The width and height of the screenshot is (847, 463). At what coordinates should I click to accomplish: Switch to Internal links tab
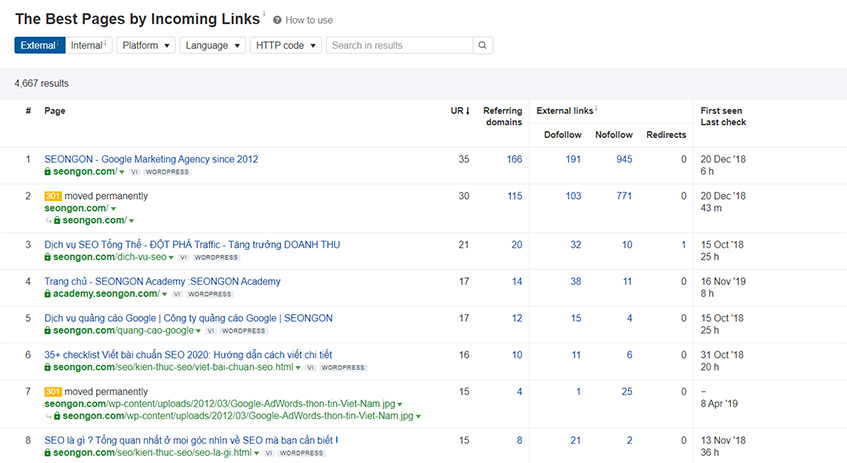click(x=89, y=45)
